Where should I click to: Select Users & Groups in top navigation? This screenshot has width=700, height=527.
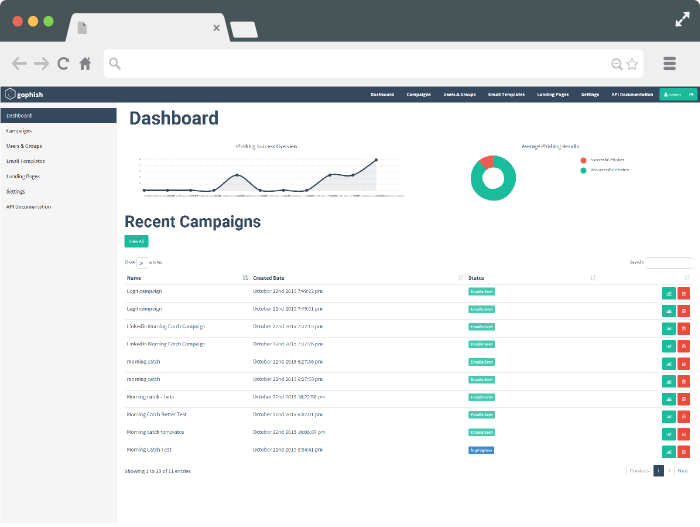459,94
